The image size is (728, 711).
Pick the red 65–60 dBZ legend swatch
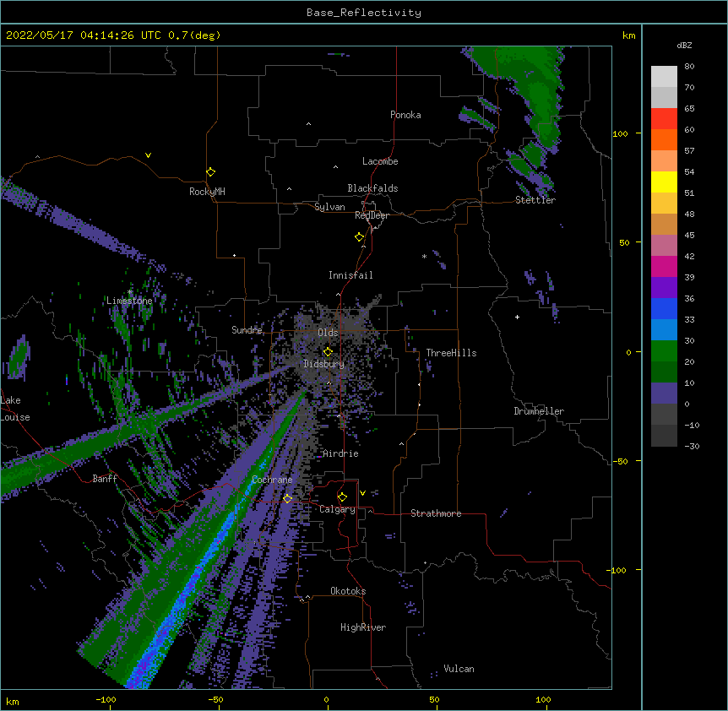click(664, 119)
